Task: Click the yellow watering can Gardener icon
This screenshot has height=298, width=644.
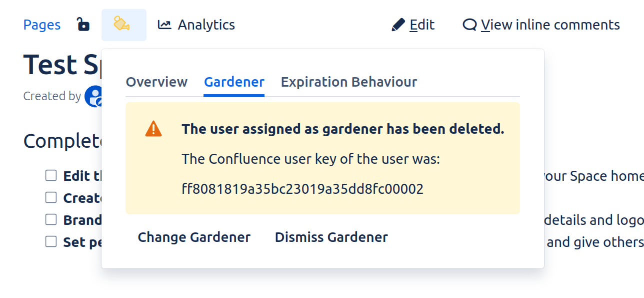Action: [123, 24]
